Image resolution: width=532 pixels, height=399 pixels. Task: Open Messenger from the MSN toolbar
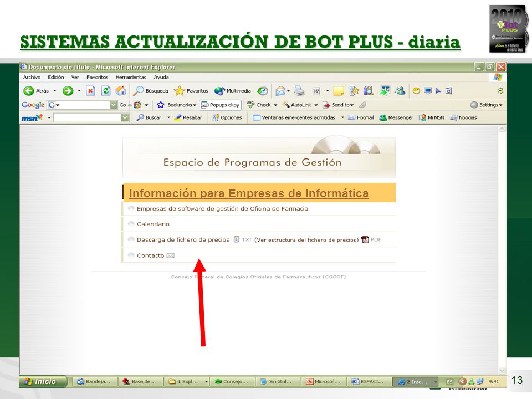click(396, 117)
